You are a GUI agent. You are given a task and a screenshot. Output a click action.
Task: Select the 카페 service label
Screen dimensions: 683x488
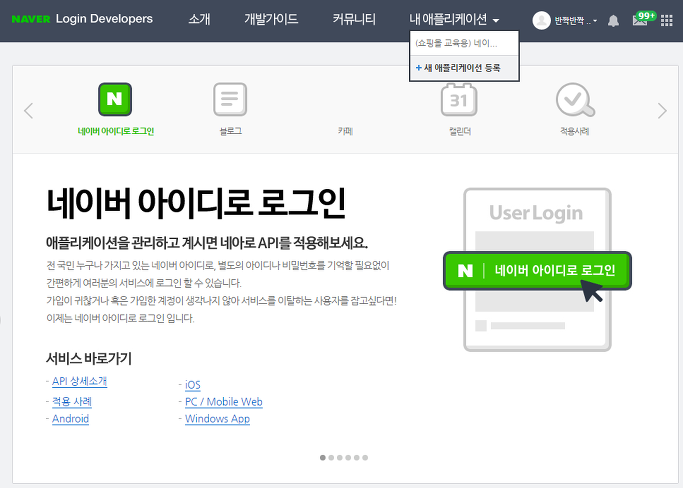pyautogui.click(x=345, y=131)
